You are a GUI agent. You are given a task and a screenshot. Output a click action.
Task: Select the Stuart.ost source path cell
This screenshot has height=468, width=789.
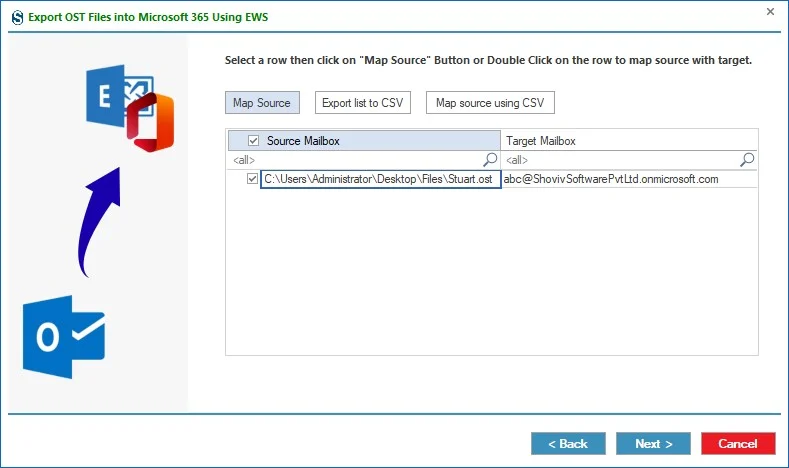tap(380, 179)
